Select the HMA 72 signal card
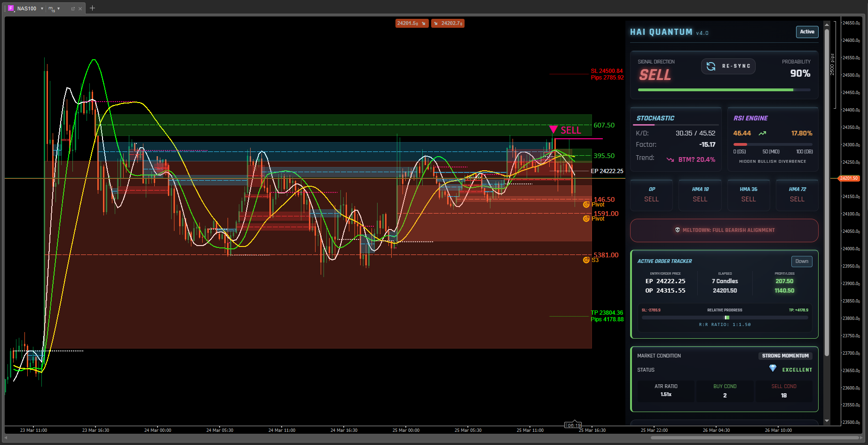This screenshot has width=868, height=445. (797, 194)
